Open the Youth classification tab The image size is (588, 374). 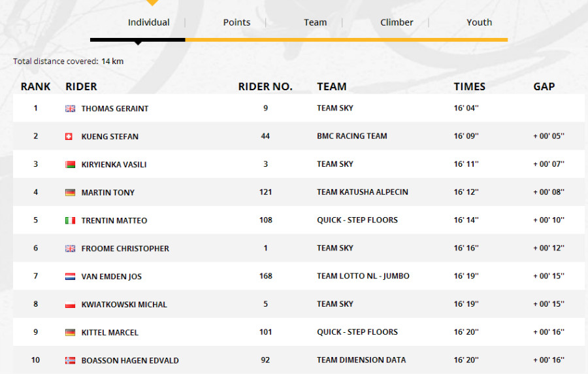click(480, 22)
